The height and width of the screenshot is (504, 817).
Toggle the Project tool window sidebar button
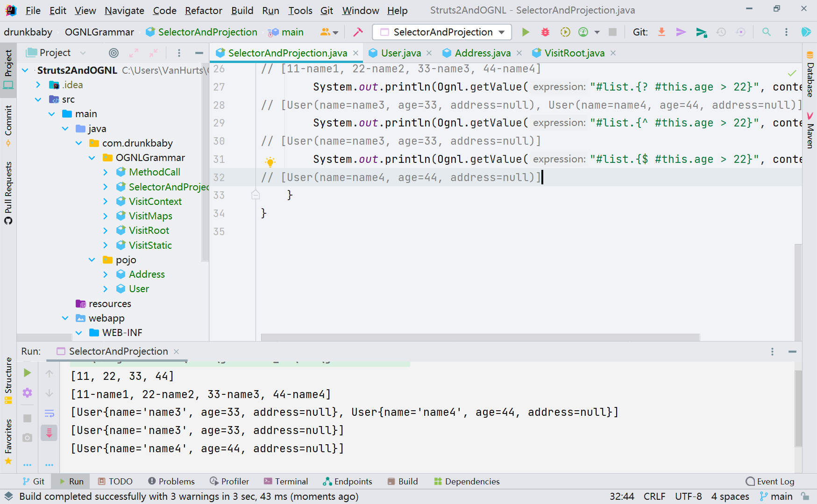[x=8, y=70]
